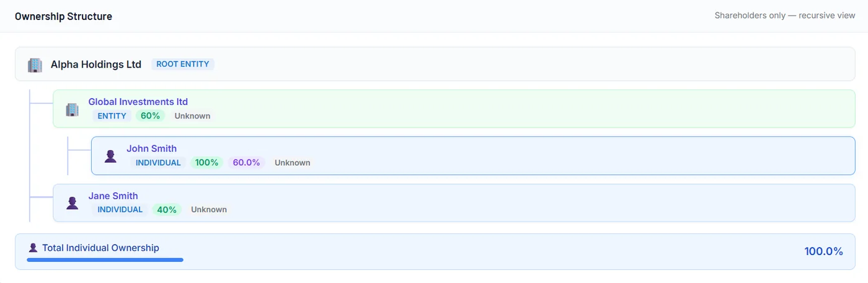Click John Smith's 100% ownership badge
This screenshot has height=283, width=868.
[206, 163]
